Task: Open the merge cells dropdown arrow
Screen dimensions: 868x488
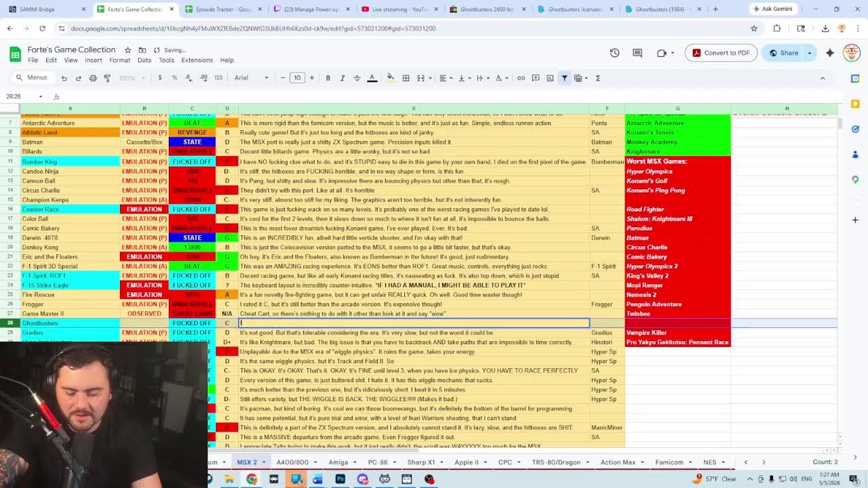Action: (430, 78)
